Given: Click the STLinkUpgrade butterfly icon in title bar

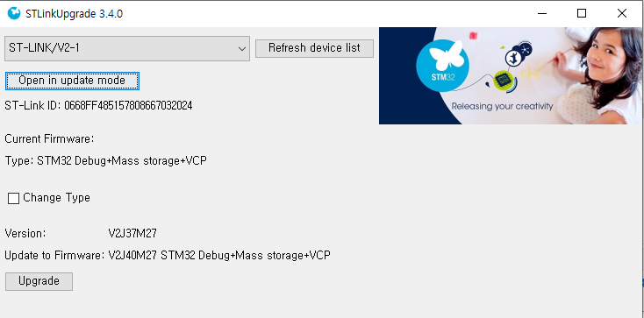Looking at the screenshot, I should tap(14, 13).
